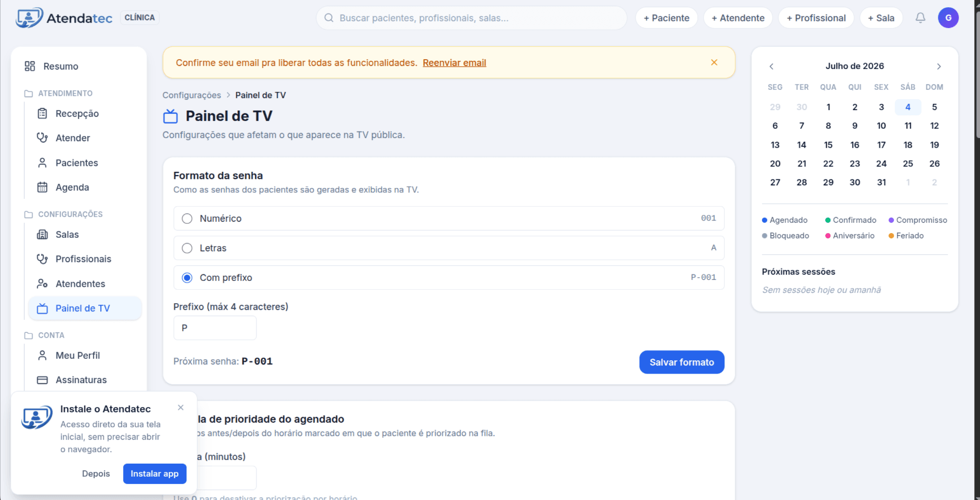Click the Atender stethoscope icon

(43, 138)
